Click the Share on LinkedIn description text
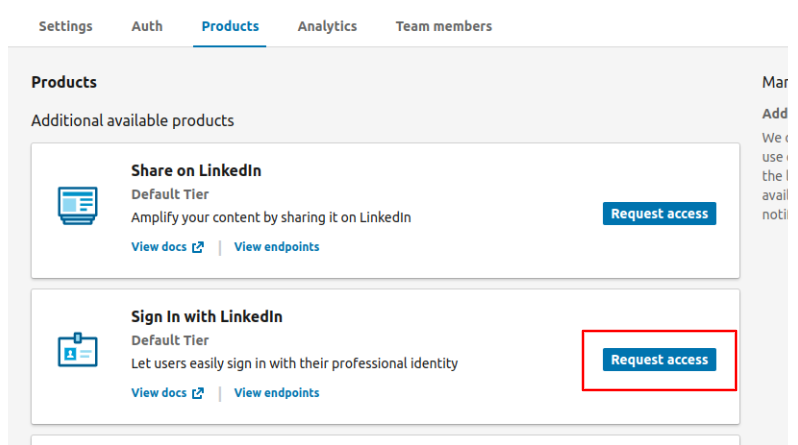This screenshot has height=445, width=798. click(271, 217)
